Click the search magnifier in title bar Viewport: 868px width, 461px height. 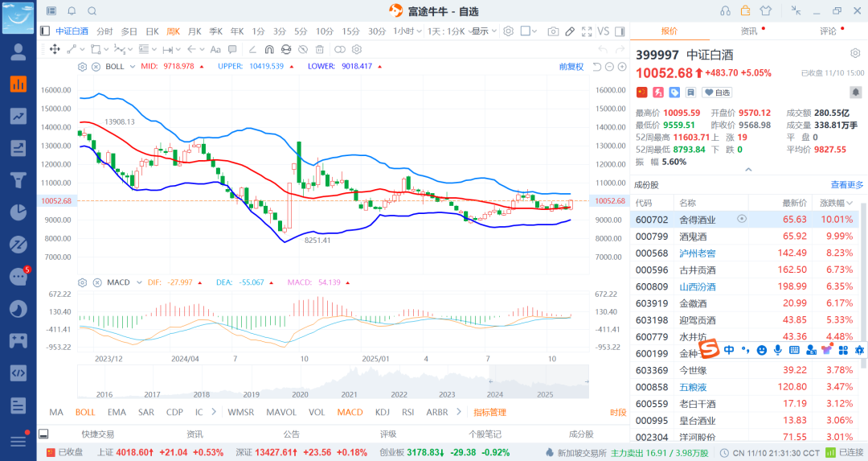(x=92, y=11)
